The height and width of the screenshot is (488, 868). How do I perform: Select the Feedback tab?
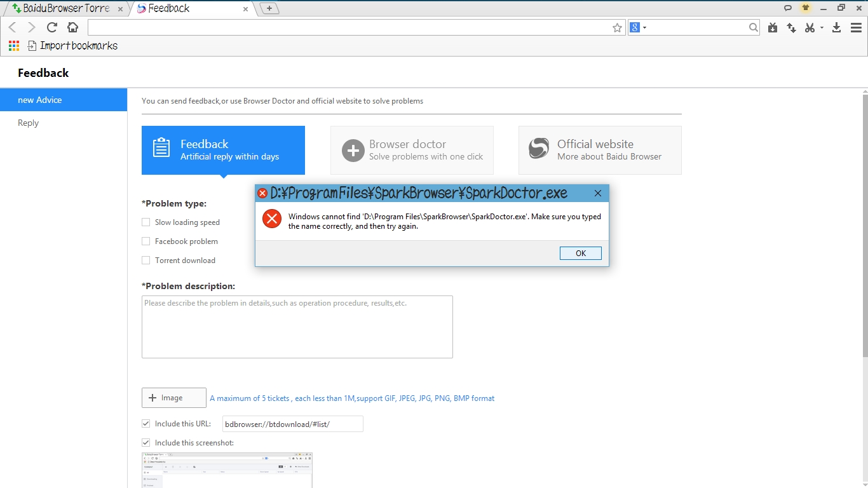pos(191,8)
